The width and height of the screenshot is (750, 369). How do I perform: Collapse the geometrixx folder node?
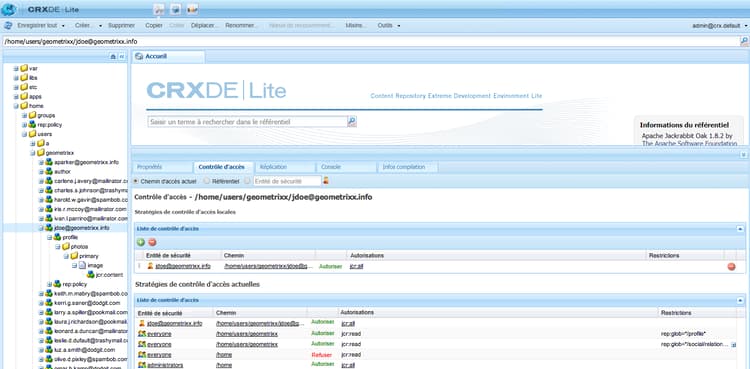pos(33,153)
